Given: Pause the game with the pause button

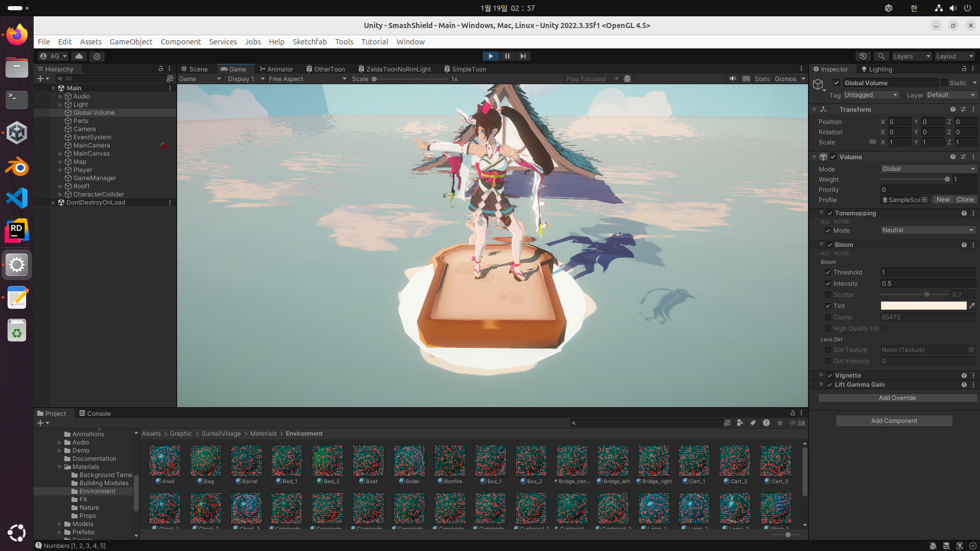Looking at the screenshot, I should click(507, 56).
